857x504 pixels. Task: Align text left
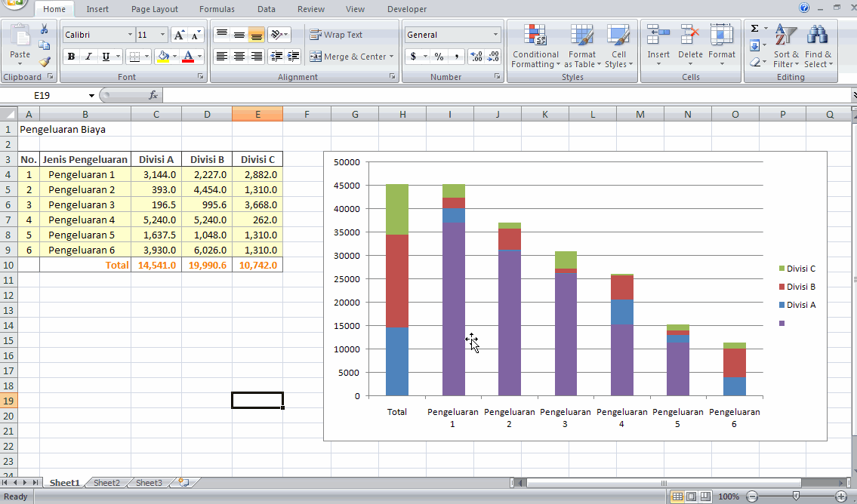click(x=222, y=57)
